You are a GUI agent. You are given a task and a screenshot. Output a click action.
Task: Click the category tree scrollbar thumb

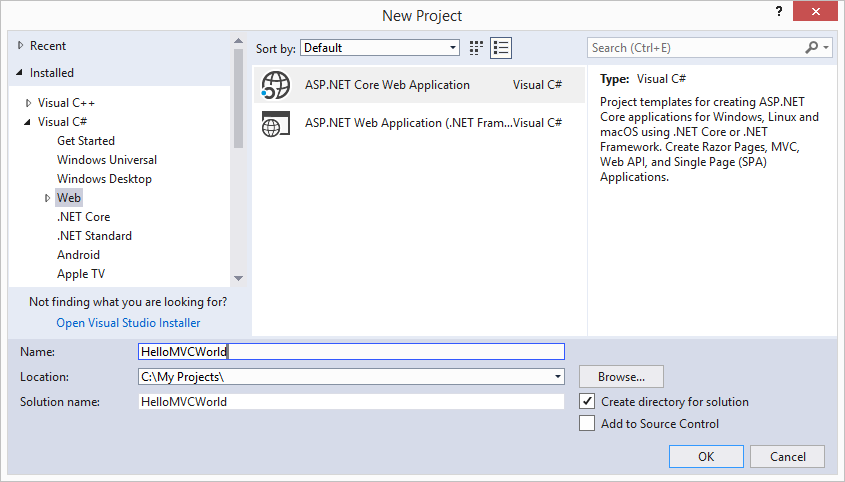click(238, 98)
